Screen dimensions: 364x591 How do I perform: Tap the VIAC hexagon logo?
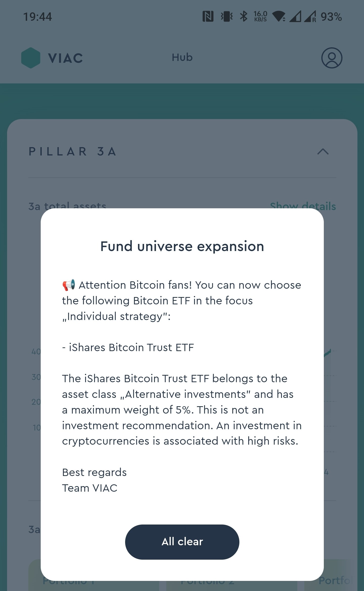click(x=31, y=58)
